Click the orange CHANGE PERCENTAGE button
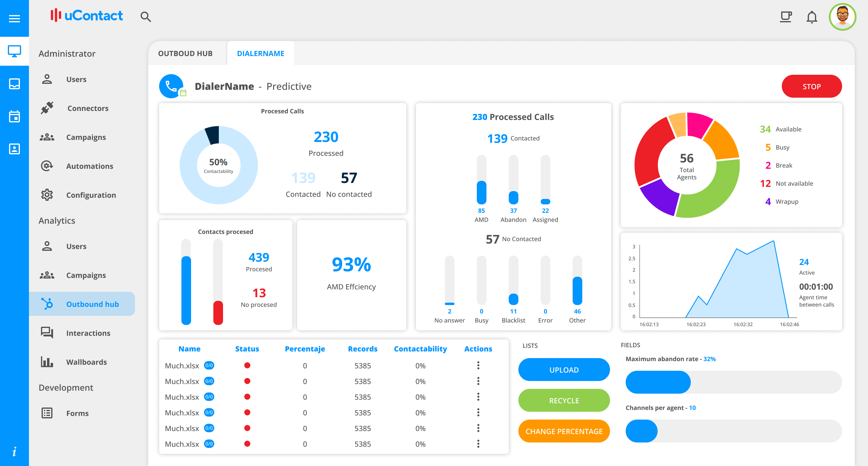 (x=564, y=431)
